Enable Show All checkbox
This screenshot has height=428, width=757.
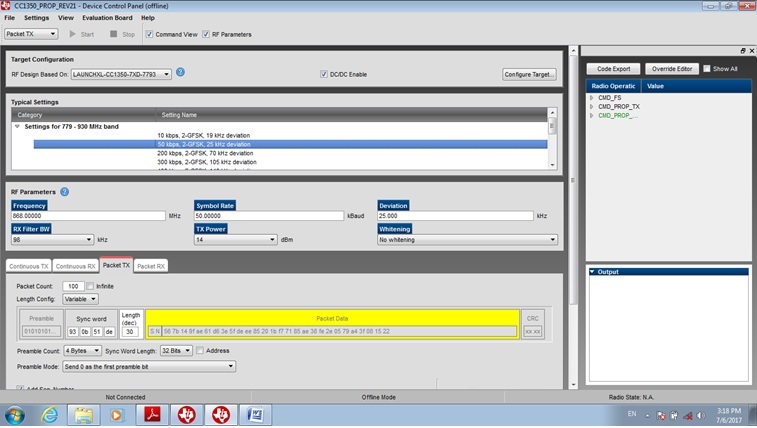[707, 69]
